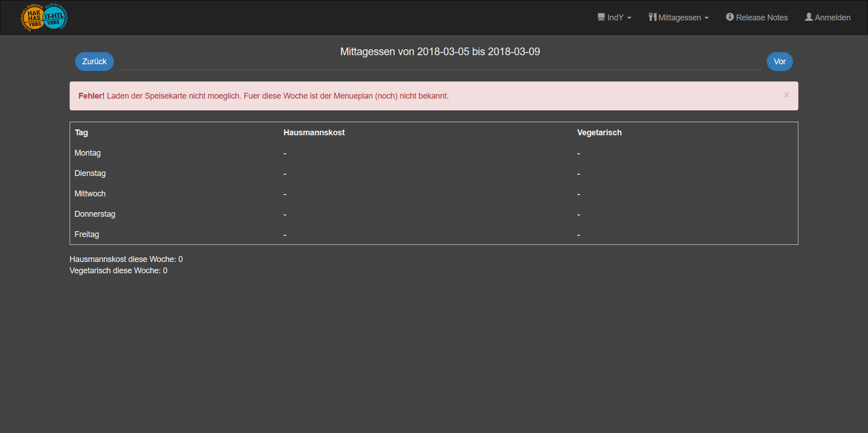Click the HAK HAS IT-HTL Ybbs logo

click(44, 17)
